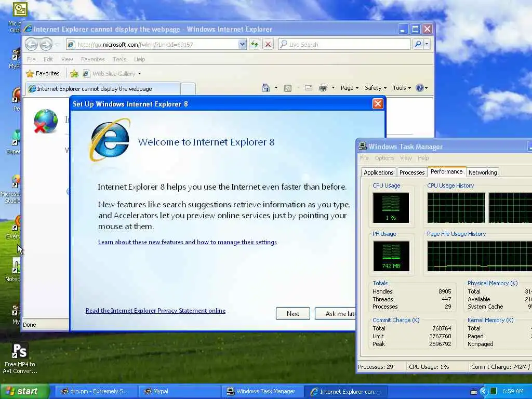Open the Favorites menu in menu bar
The image size is (532, 399).
click(x=92, y=59)
